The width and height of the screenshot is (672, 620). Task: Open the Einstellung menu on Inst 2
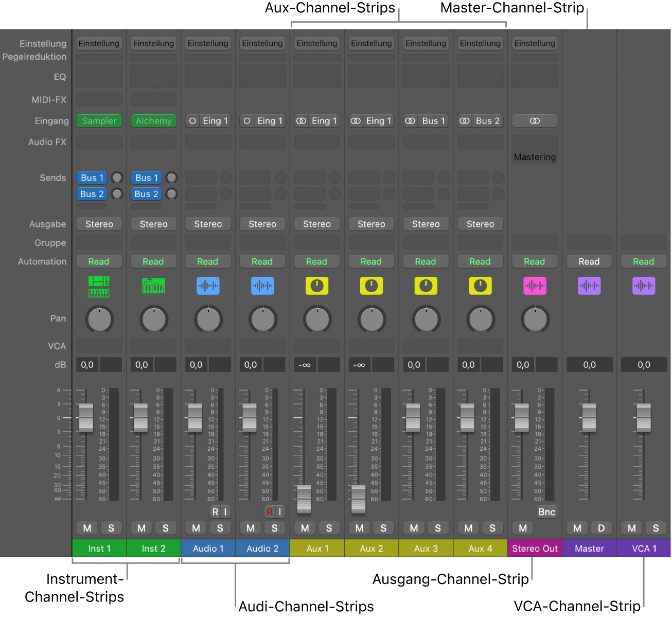point(153,43)
